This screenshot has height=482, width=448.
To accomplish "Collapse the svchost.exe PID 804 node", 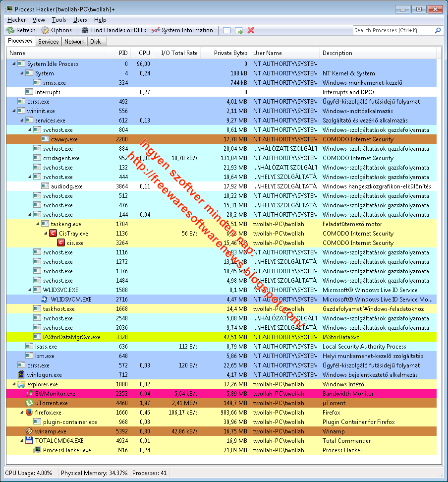I will tap(30, 130).
